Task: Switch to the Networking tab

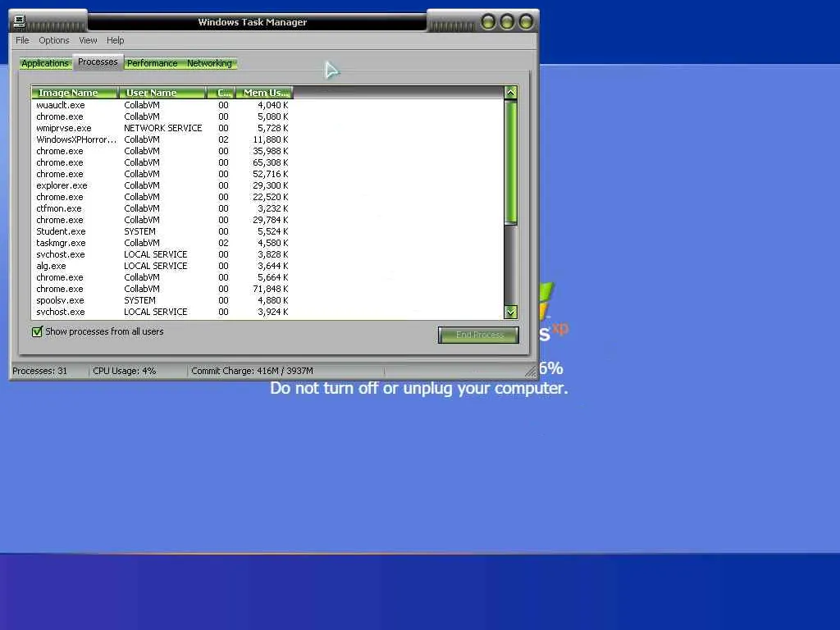Action: (209, 63)
